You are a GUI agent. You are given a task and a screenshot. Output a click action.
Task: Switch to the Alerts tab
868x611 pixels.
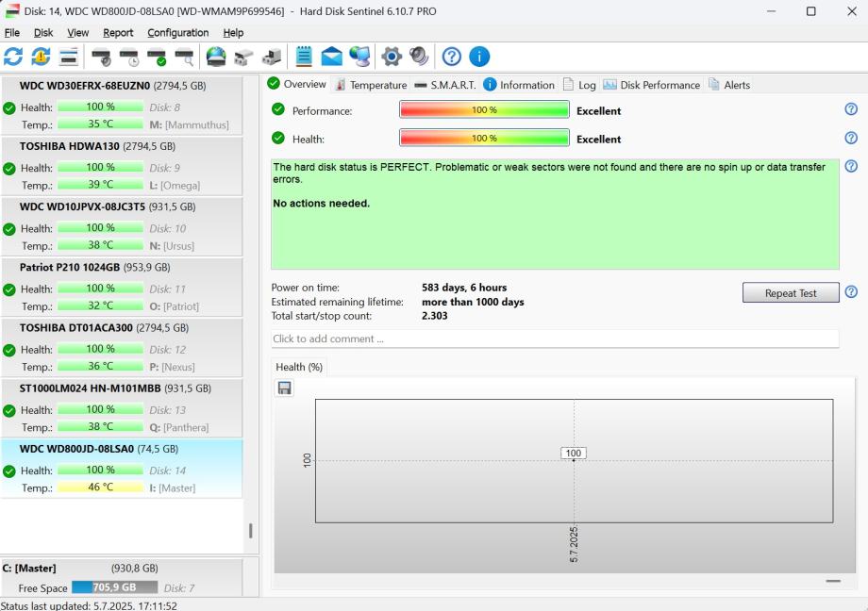coord(729,85)
